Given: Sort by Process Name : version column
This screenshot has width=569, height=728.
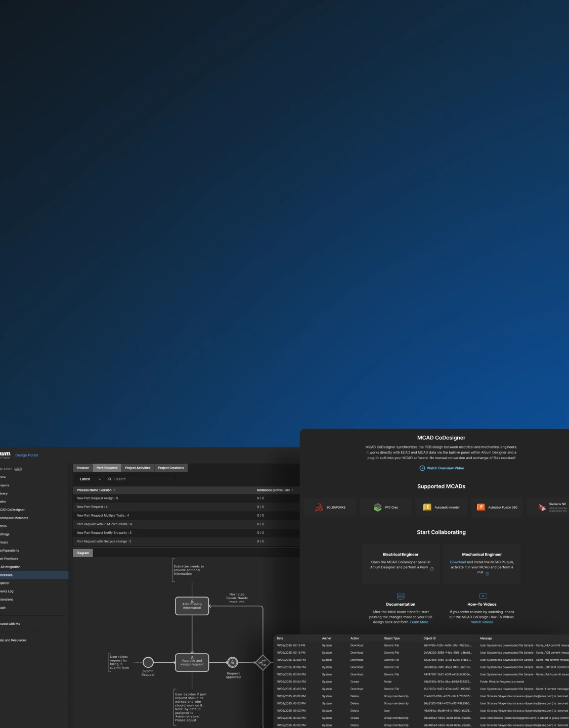Looking at the screenshot, I should coord(95,490).
